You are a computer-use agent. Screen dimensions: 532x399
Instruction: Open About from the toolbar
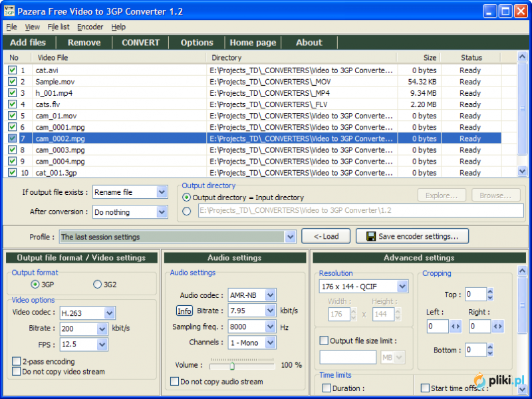[309, 43]
